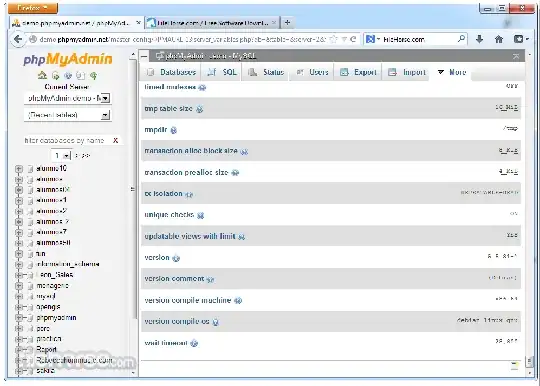Screen dimensions: 540x386
Task: Expand the information_schema database node
Action: click(x=19, y=264)
